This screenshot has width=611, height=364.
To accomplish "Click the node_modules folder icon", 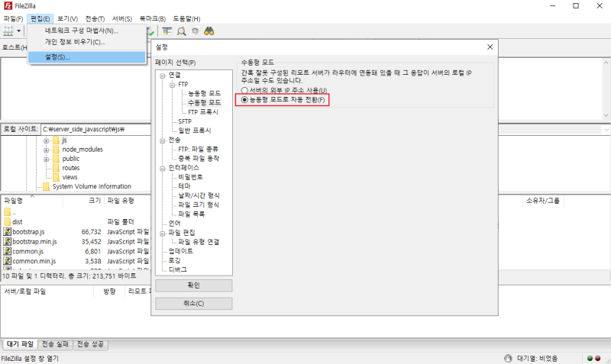I will pos(56,150).
